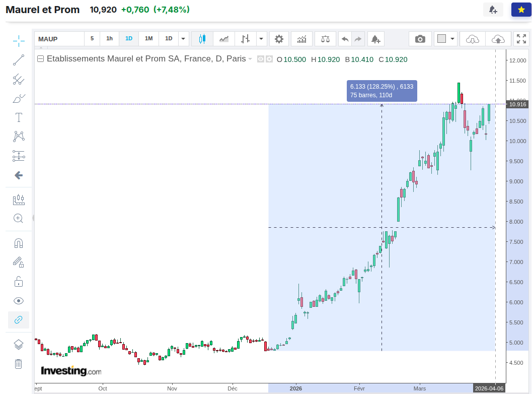
Task: Select the crosshair cursor tool
Action: 19,41
